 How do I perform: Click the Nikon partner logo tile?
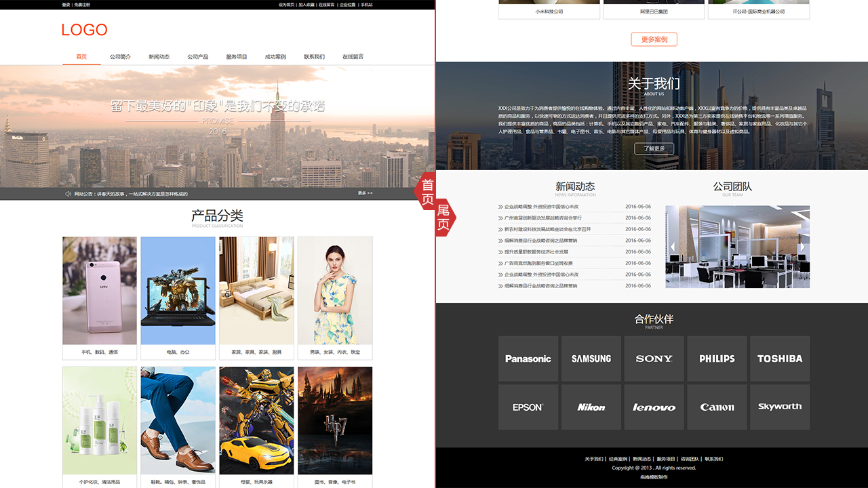(x=591, y=407)
